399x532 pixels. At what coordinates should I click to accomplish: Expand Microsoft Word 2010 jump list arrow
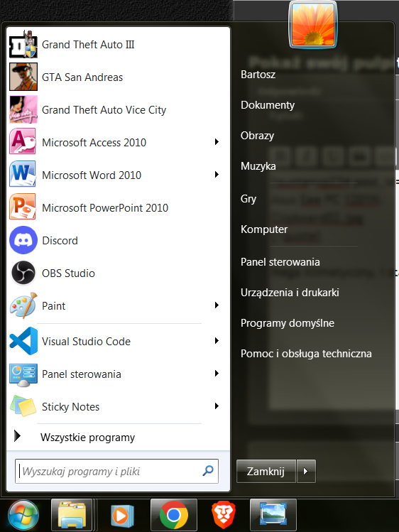pos(217,175)
